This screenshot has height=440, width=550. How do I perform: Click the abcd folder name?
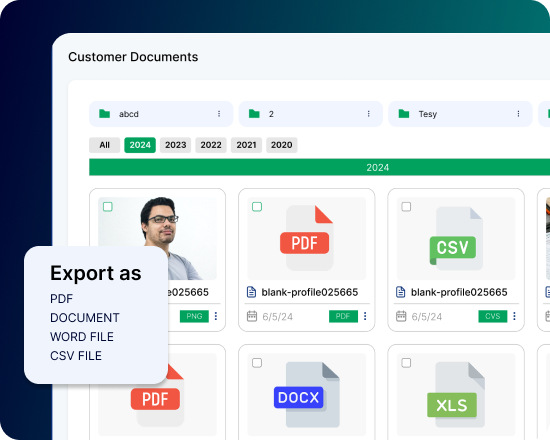(x=129, y=114)
